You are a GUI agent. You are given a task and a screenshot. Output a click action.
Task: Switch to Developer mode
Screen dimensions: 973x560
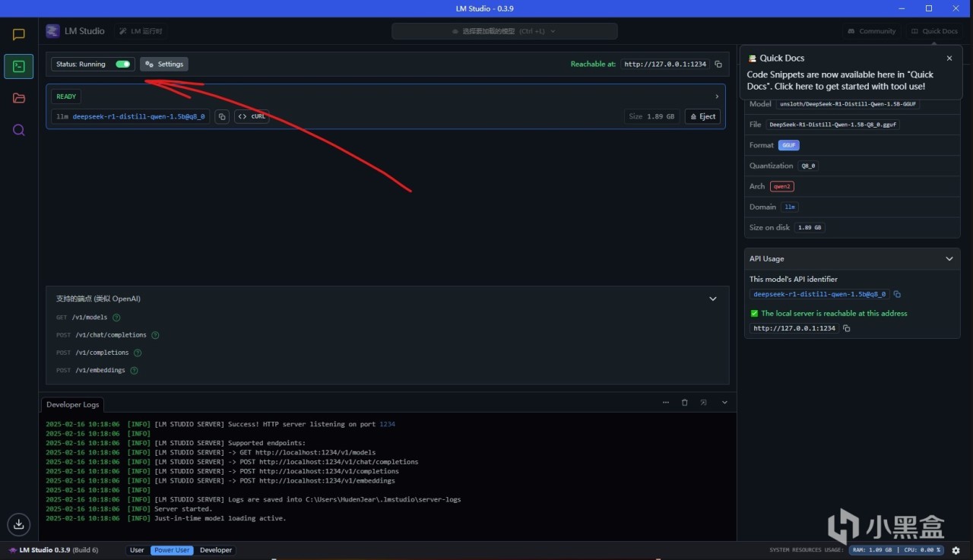[x=216, y=550]
